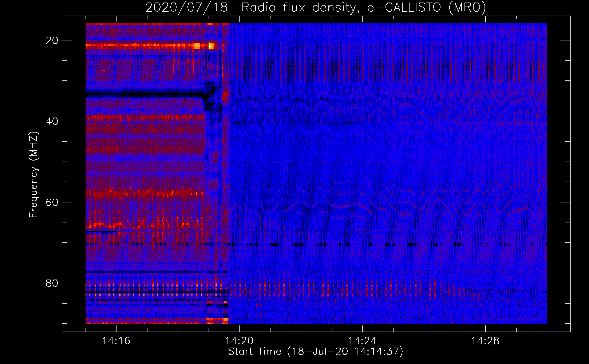Click the 14:28 time tick label
The width and height of the screenshot is (589, 364).
[x=485, y=341]
